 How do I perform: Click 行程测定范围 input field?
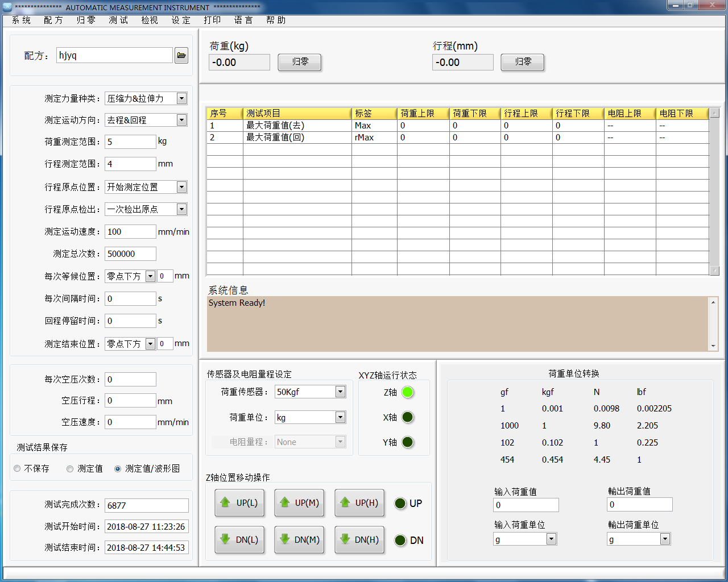tap(130, 164)
